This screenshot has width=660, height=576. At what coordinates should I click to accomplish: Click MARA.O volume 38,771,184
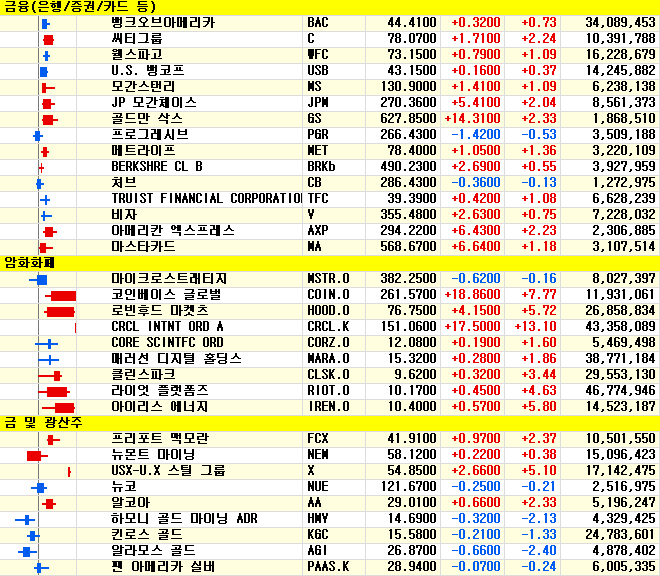[x=620, y=358]
